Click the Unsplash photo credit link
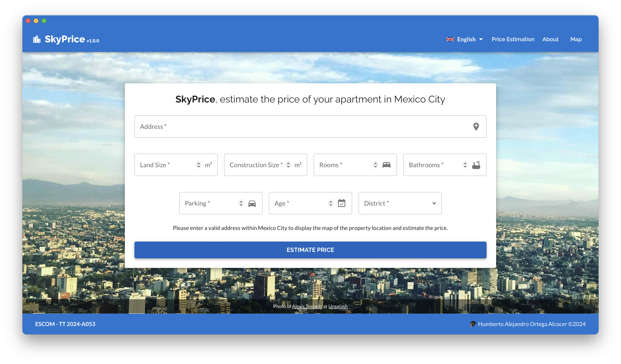This screenshot has width=621, height=364. (x=338, y=306)
